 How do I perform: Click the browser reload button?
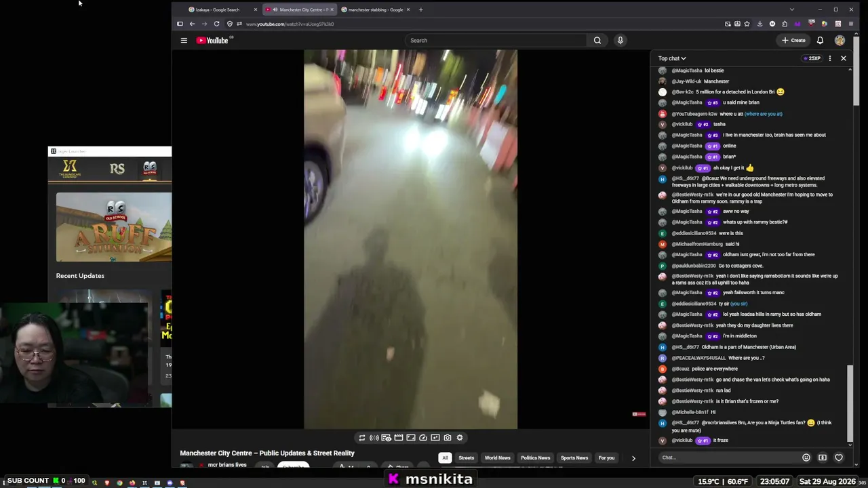click(216, 24)
